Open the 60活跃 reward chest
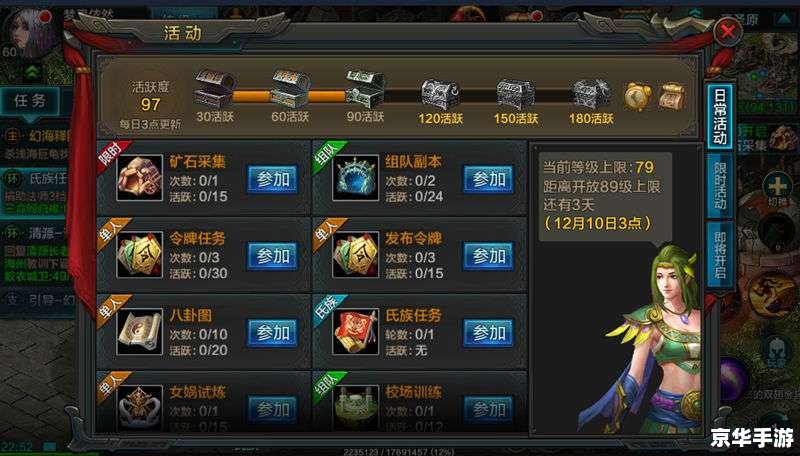Screen dimensions: 800x456 290,89
